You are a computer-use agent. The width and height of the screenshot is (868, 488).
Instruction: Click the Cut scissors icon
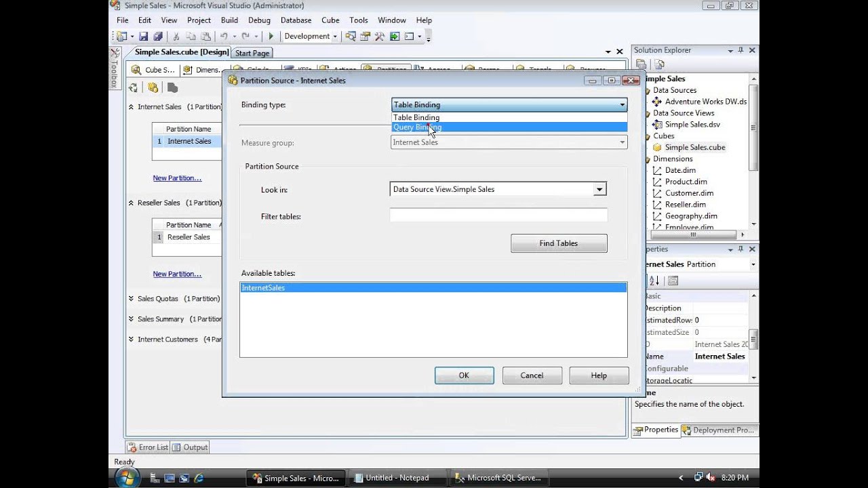[x=176, y=37]
